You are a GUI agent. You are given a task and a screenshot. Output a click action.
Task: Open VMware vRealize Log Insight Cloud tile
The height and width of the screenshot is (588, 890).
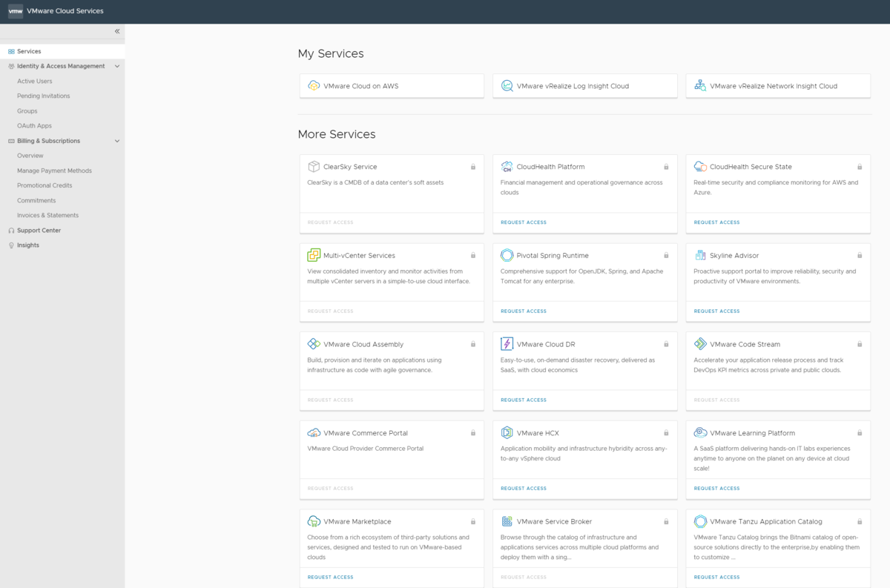coord(585,86)
